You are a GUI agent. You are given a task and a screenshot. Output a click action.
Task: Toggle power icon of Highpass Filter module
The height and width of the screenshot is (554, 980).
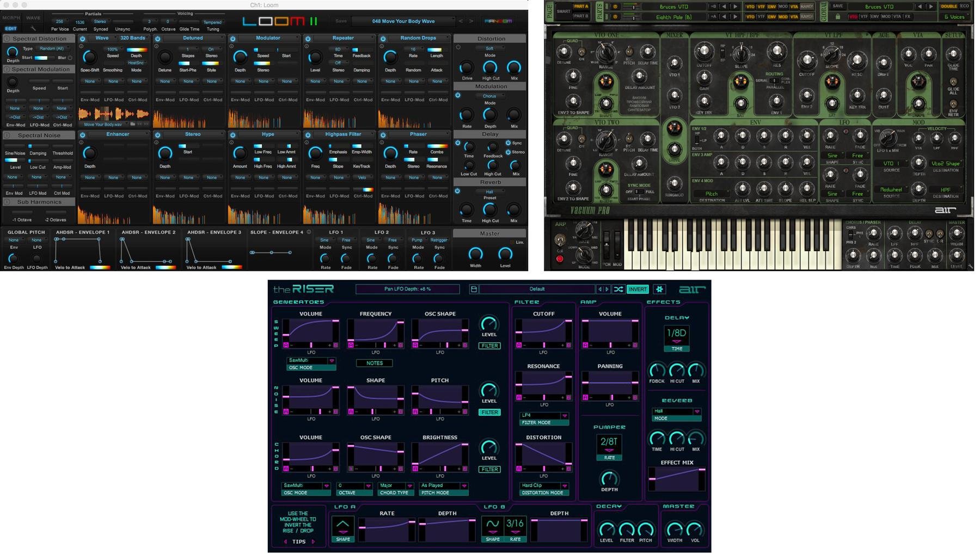(308, 135)
